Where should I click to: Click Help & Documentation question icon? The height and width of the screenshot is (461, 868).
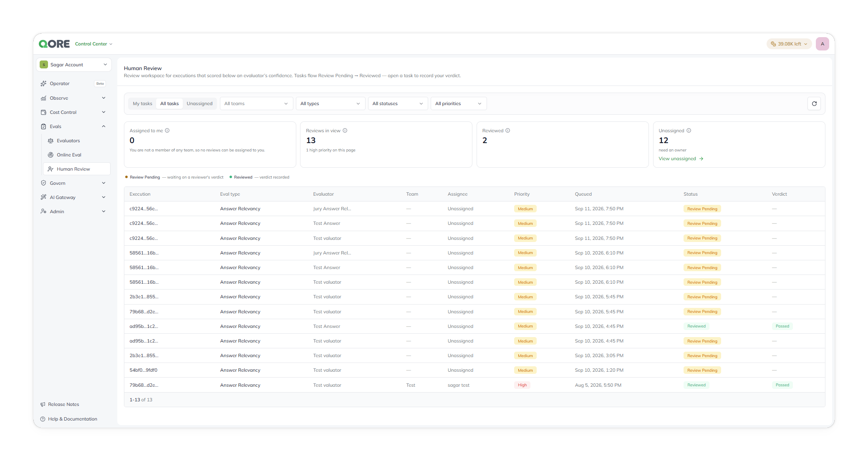(43, 419)
